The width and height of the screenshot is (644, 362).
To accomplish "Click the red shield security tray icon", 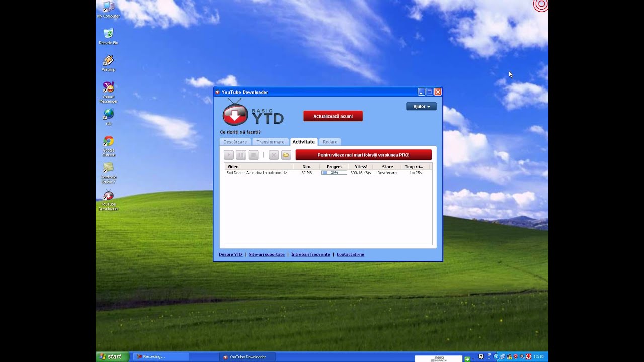I will pos(516,356).
